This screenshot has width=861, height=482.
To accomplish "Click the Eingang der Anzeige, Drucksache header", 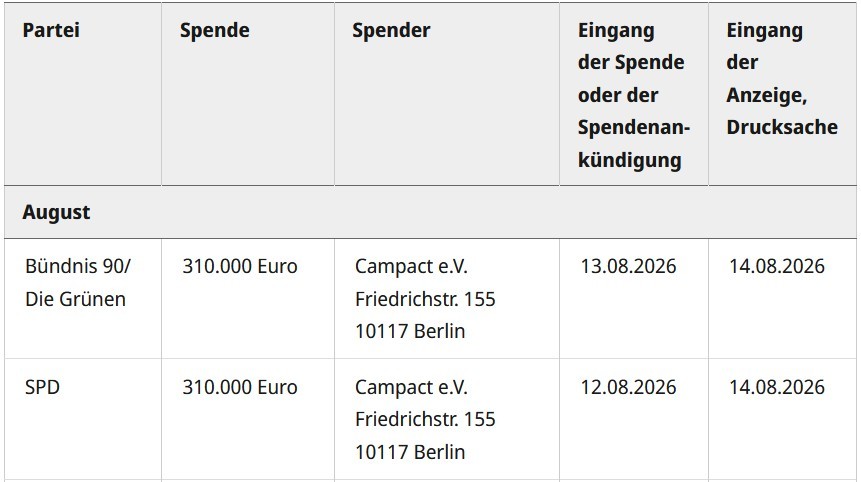I will [x=782, y=79].
